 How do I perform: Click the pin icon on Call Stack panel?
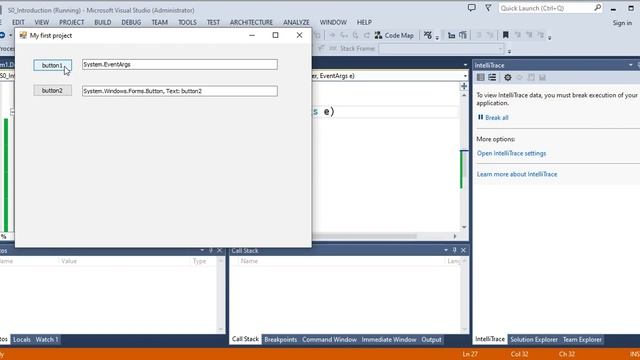(x=454, y=250)
